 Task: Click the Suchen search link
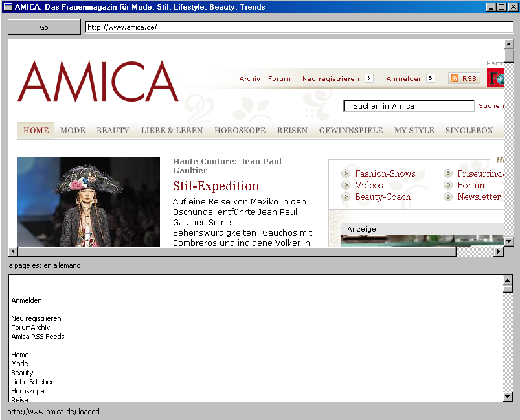click(x=491, y=105)
